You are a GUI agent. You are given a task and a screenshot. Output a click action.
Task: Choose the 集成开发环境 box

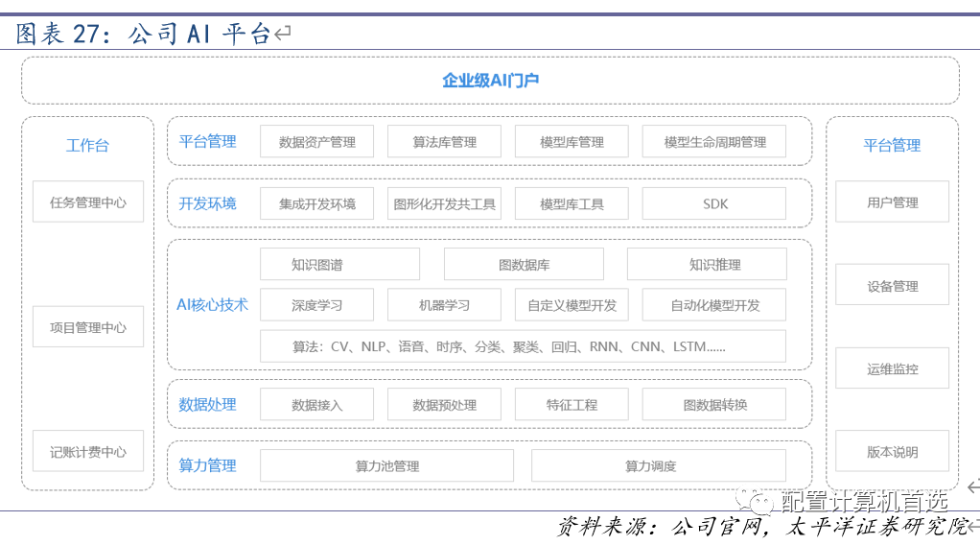click(316, 203)
